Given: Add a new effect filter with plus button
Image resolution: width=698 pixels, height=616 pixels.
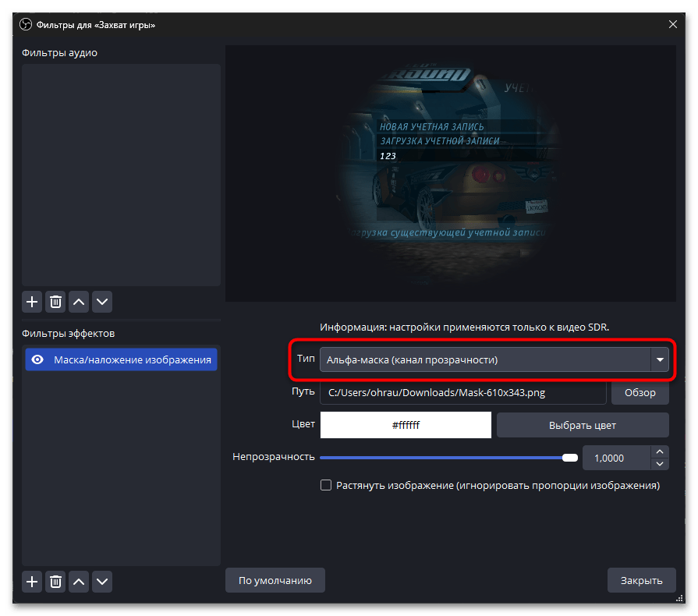Looking at the screenshot, I should pos(32,582).
